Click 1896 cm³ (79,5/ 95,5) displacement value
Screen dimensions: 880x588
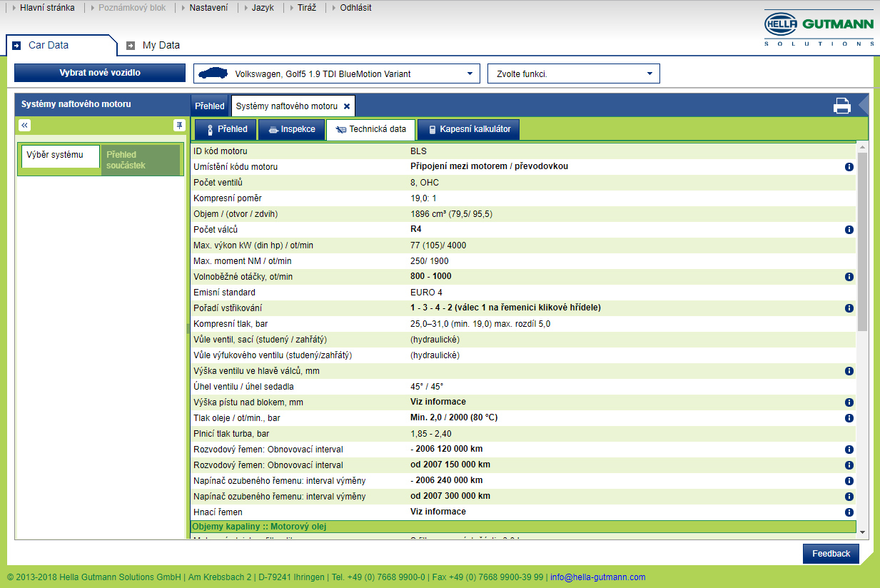tap(451, 214)
